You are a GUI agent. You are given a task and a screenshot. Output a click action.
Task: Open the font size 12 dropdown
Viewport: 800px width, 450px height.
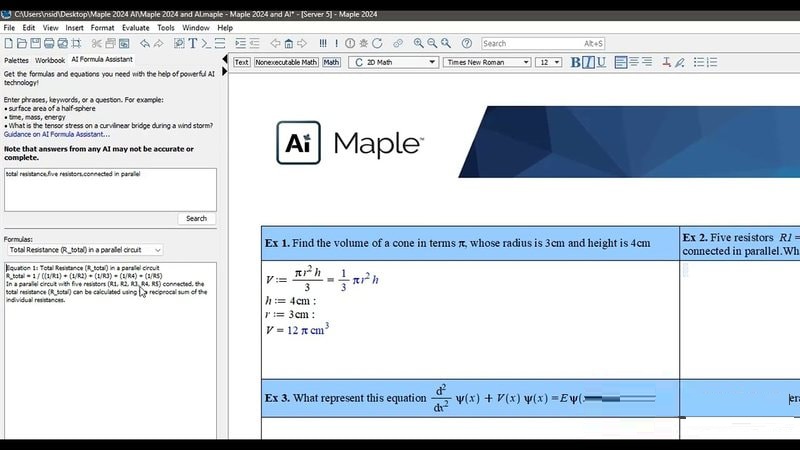click(548, 62)
